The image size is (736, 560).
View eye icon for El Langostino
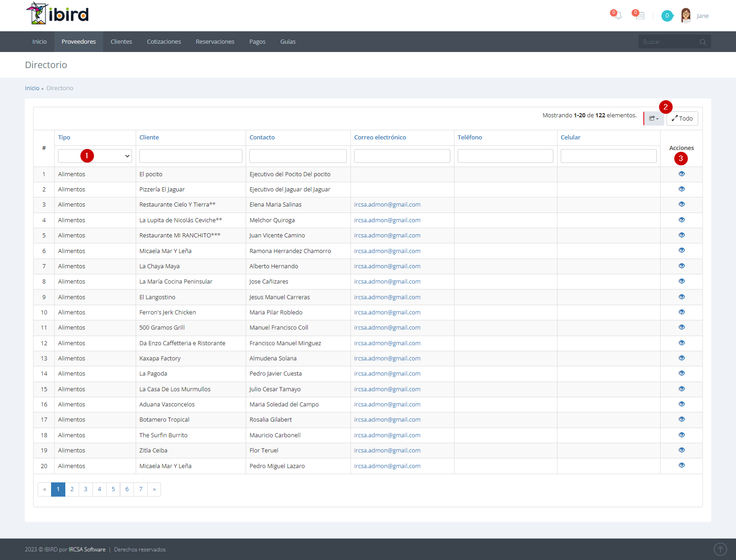point(682,297)
